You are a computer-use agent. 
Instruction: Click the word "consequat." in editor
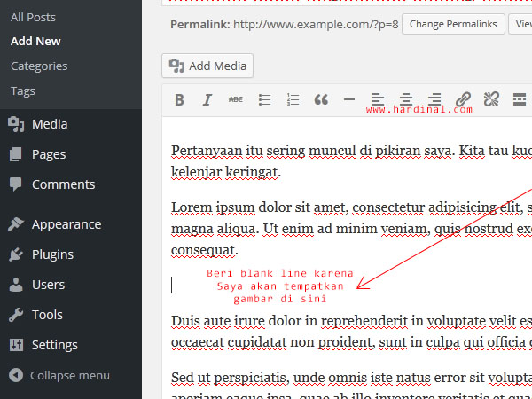click(x=205, y=250)
